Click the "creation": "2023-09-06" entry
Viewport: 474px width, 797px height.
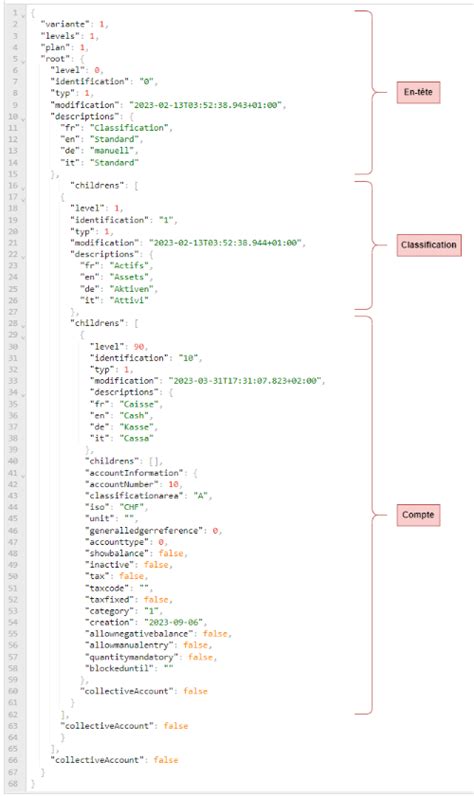tap(146, 623)
